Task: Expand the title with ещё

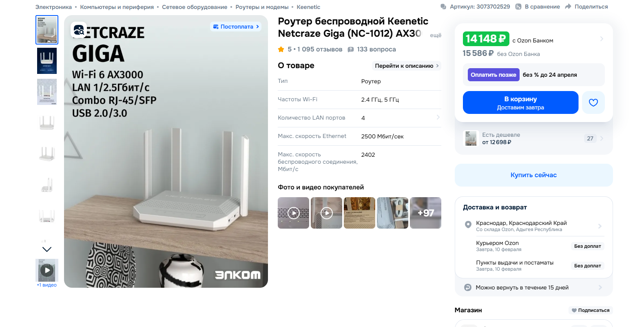Action: coord(436,35)
